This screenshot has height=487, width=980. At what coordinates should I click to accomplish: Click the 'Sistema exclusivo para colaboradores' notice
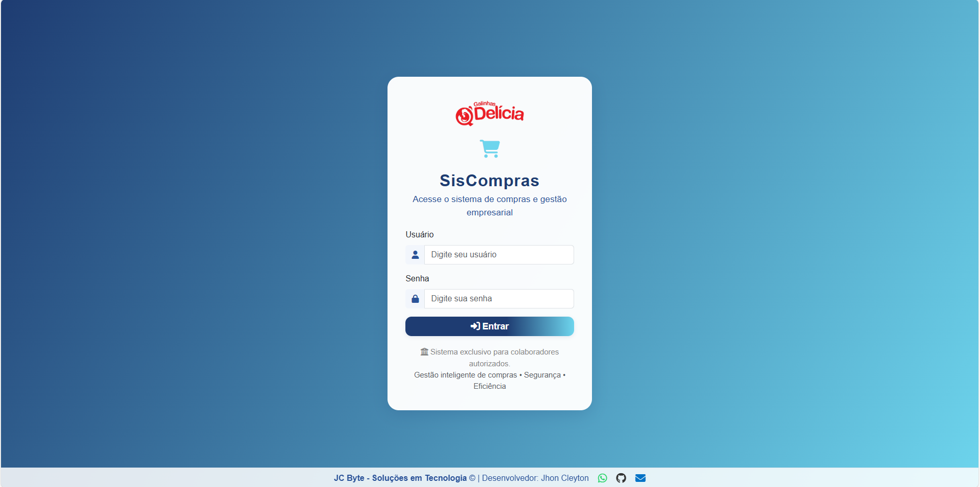tap(494, 352)
